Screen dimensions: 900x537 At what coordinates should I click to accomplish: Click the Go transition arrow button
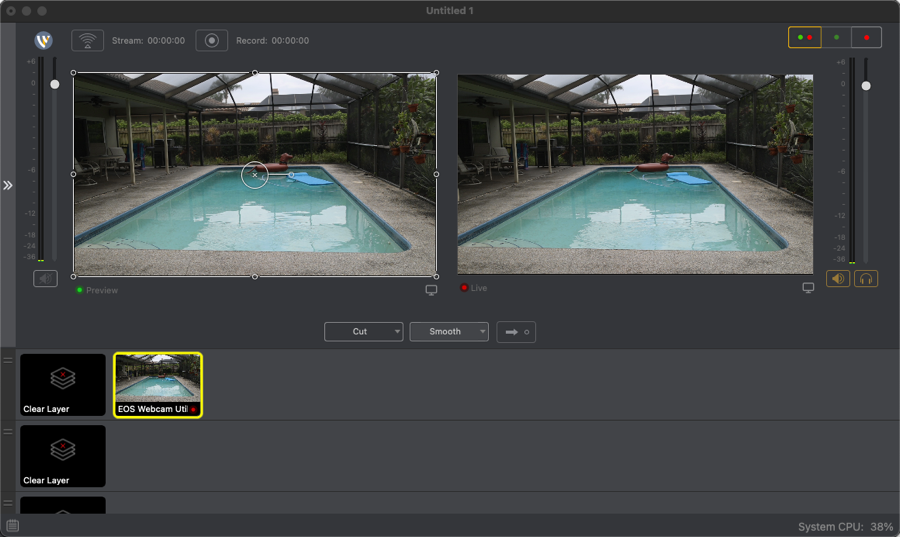(516, 332)
